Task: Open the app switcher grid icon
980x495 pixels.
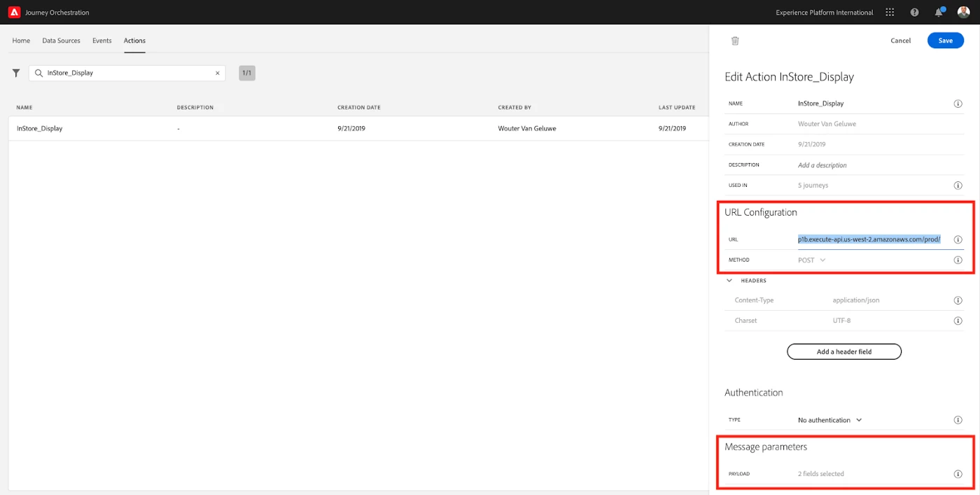Action: 890,12
